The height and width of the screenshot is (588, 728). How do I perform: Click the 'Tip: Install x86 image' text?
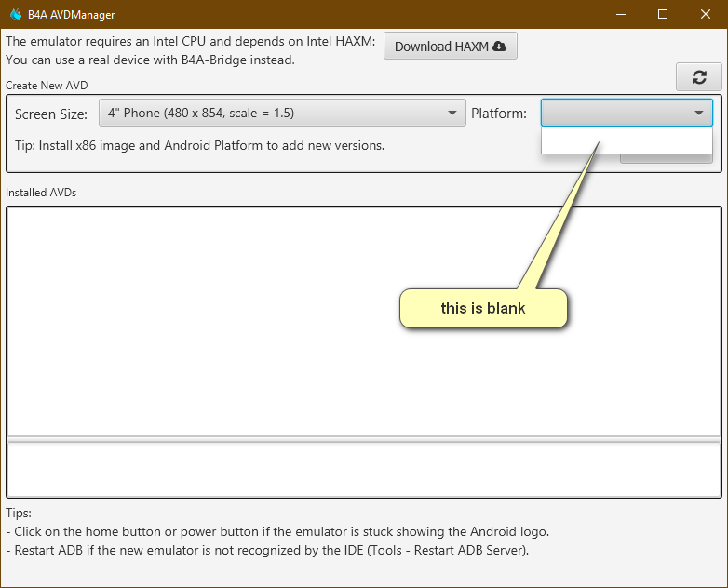point(199,146)
